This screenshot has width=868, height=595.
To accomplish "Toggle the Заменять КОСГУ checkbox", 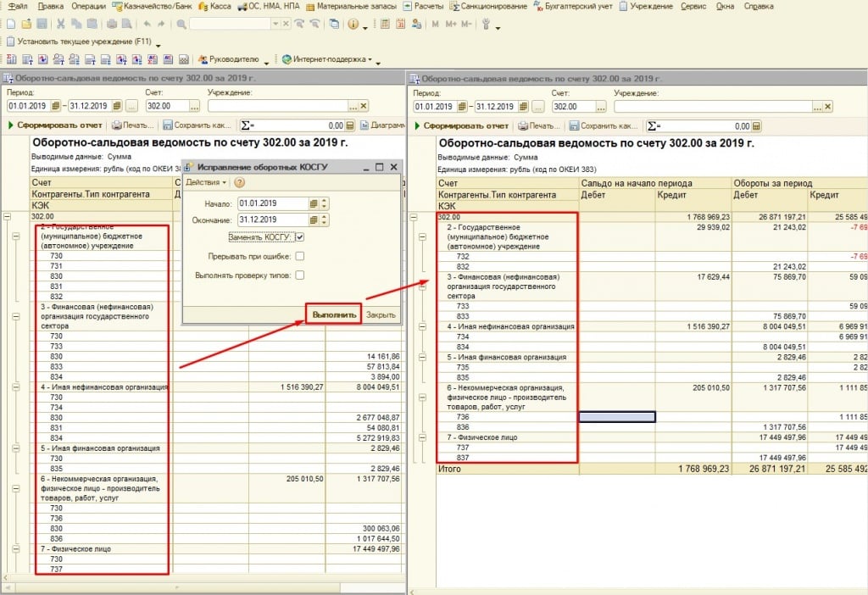I will pos(300,237).
